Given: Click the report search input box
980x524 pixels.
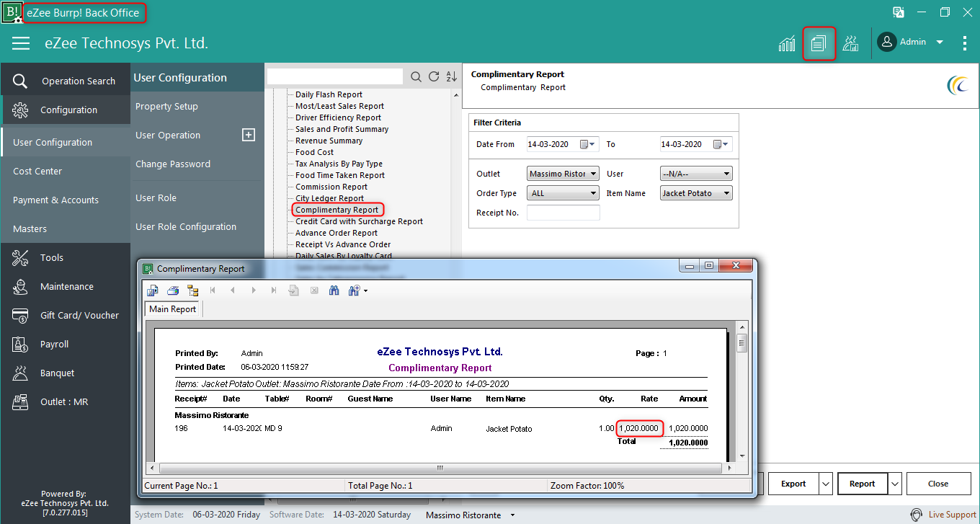Looking at the screenshot, I should point(335,76).
